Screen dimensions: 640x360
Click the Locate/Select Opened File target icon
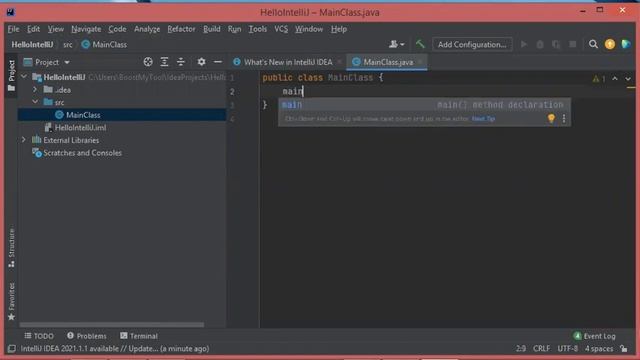pyautogui.click(x=148, y=62)
